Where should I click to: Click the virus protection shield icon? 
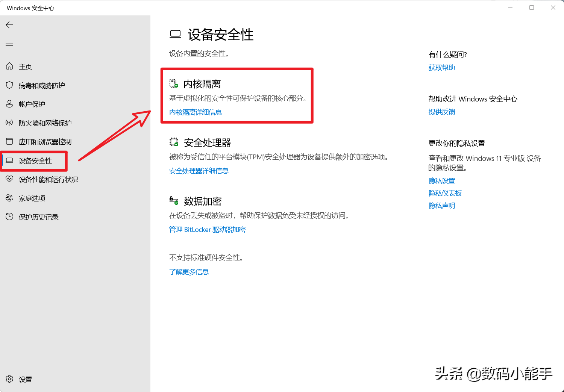[x=9, y=85]
